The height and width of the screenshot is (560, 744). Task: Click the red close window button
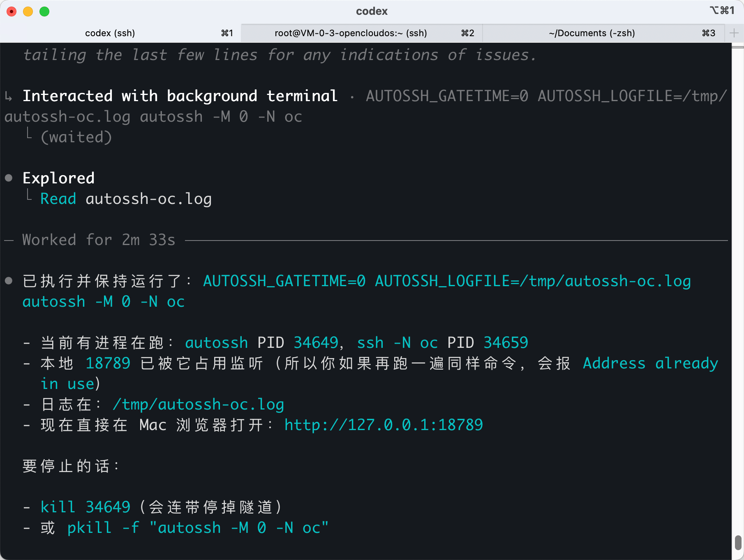point(12,12)
